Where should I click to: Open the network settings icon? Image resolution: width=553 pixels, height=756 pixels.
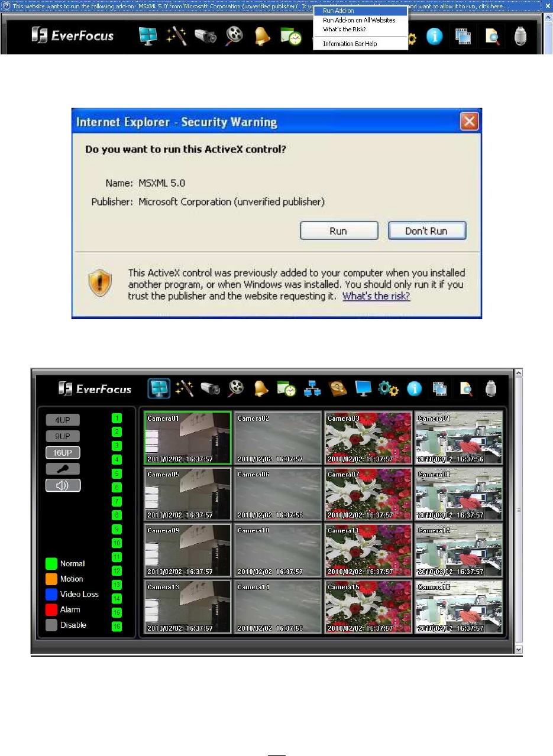click(x=312, y=388)
